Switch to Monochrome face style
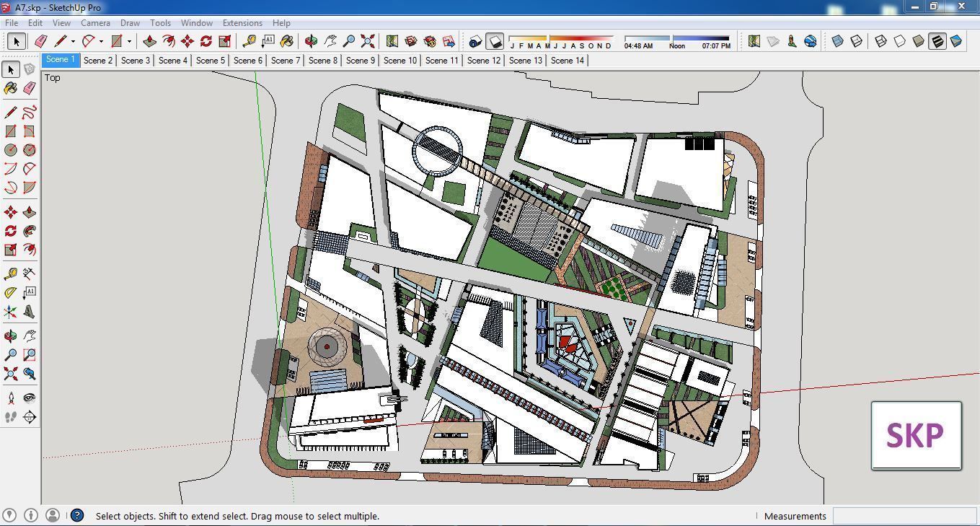Image resolution: width=980 pixels, height=526 pixels. pos(956,41)
